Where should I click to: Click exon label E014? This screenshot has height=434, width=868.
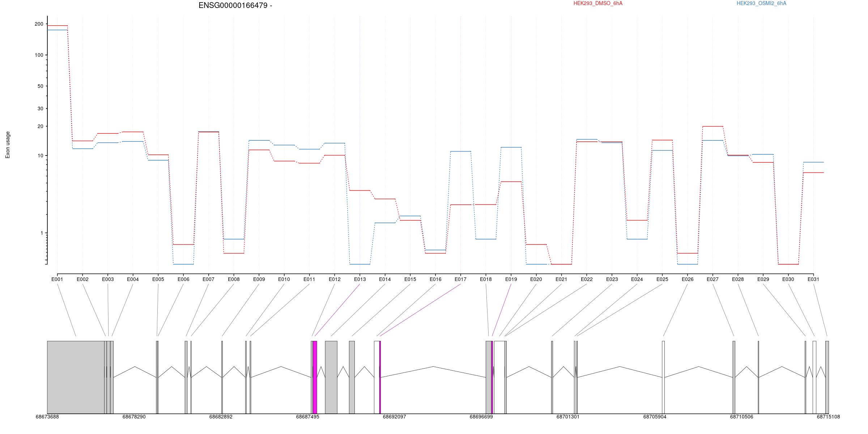tap(385, 279)
